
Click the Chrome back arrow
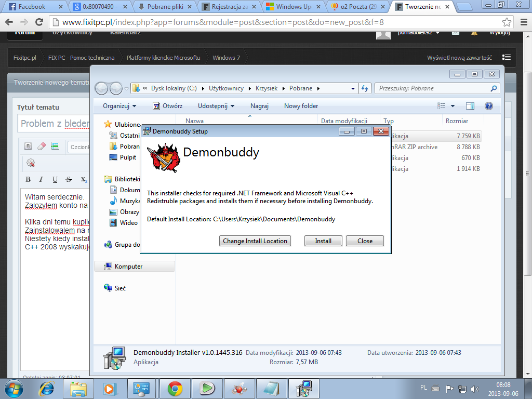tap(9, 22)
